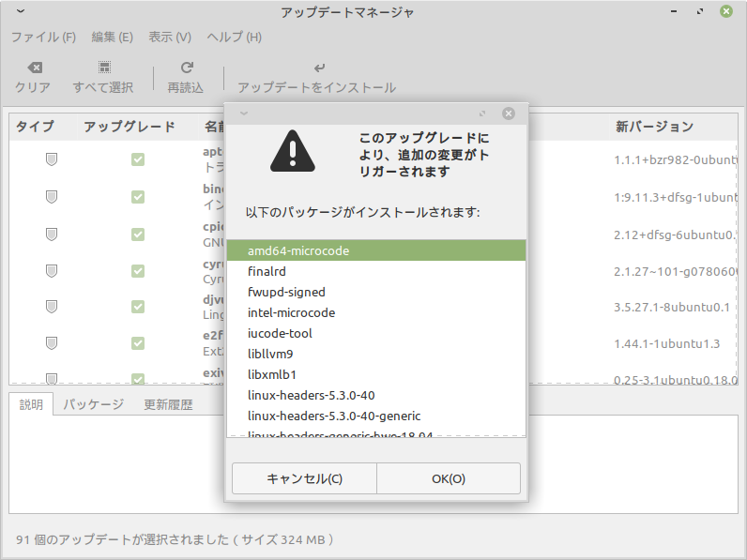Switch to the 説明 tab
The width and height of the screenshot is (747, 560).
(31, 404)
